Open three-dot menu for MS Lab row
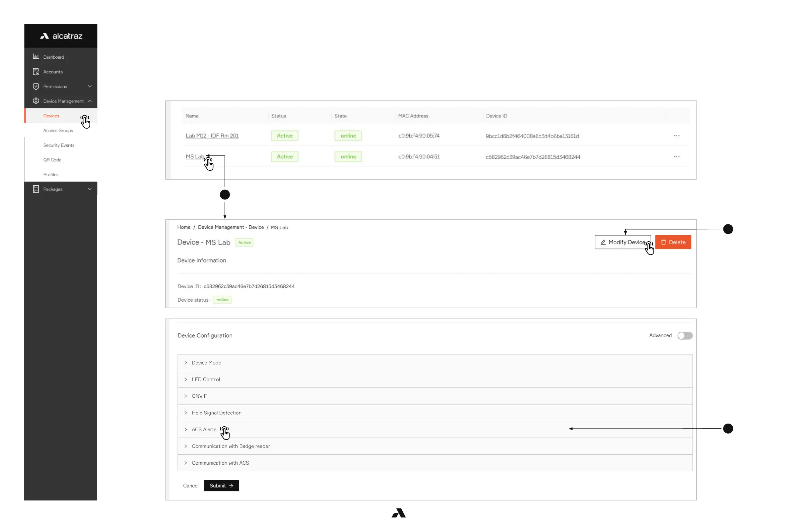 pos(676,156)
